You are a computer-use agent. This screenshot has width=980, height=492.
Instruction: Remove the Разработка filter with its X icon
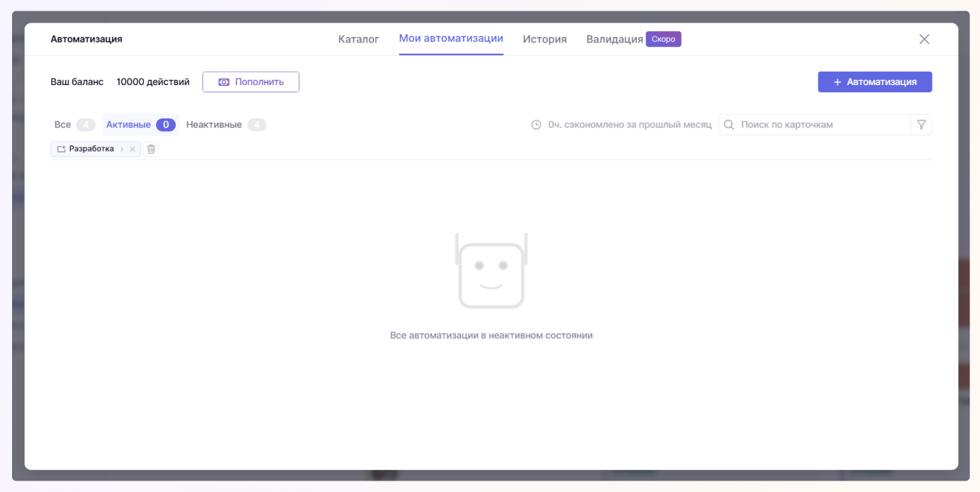point(133,149)
